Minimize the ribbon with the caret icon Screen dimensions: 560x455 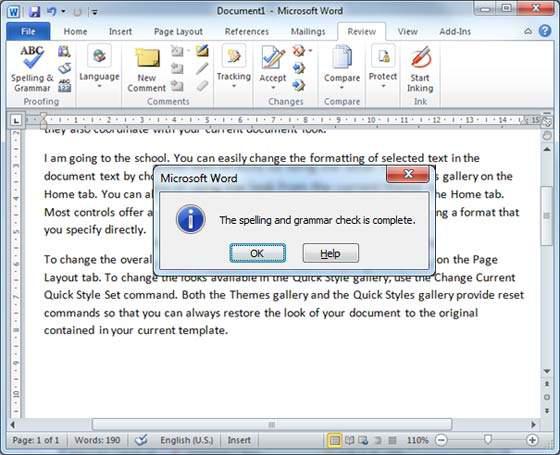coord(528,31)
